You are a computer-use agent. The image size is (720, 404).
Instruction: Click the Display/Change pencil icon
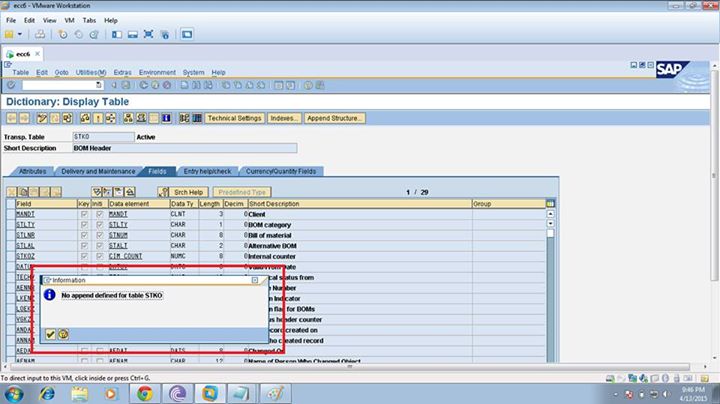pyautogui.click(x=42, y=118)
